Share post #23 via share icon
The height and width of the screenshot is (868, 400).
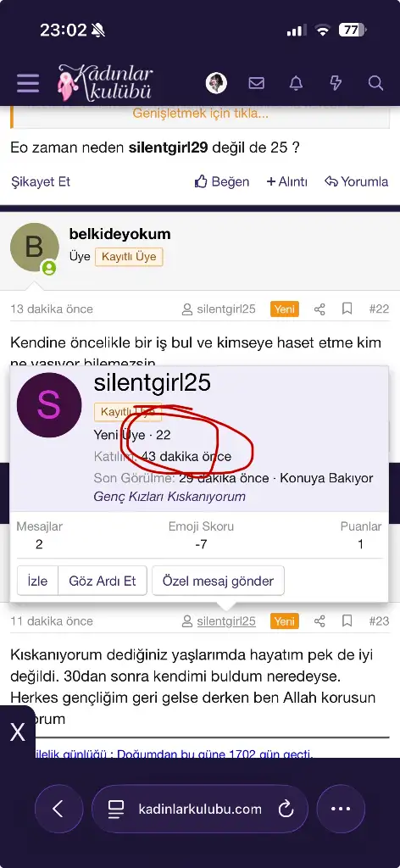[x=319, y=621]
